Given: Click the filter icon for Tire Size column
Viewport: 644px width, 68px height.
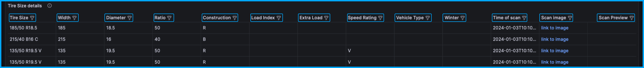Looking at the screenshot, I should tap(32, 18).
